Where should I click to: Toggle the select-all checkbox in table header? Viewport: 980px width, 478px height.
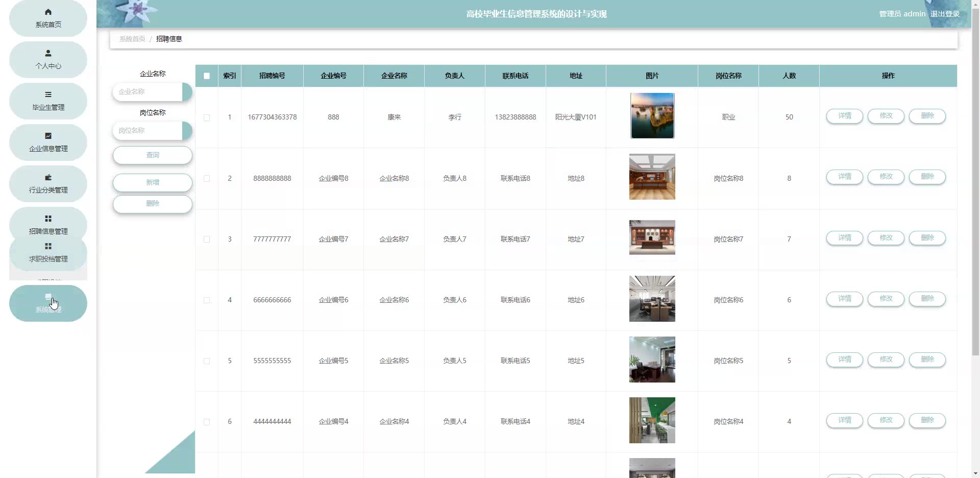[x=207, y=76]
